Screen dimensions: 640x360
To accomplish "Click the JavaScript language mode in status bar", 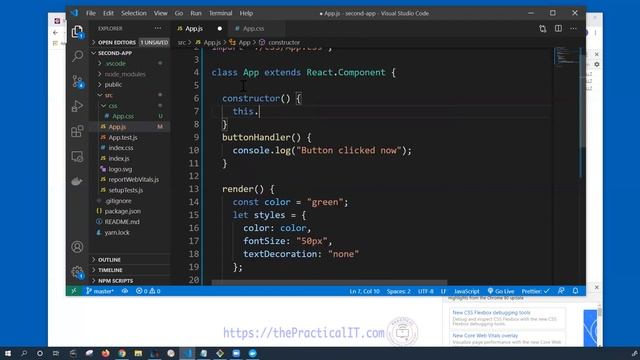I will click(467, 291).
